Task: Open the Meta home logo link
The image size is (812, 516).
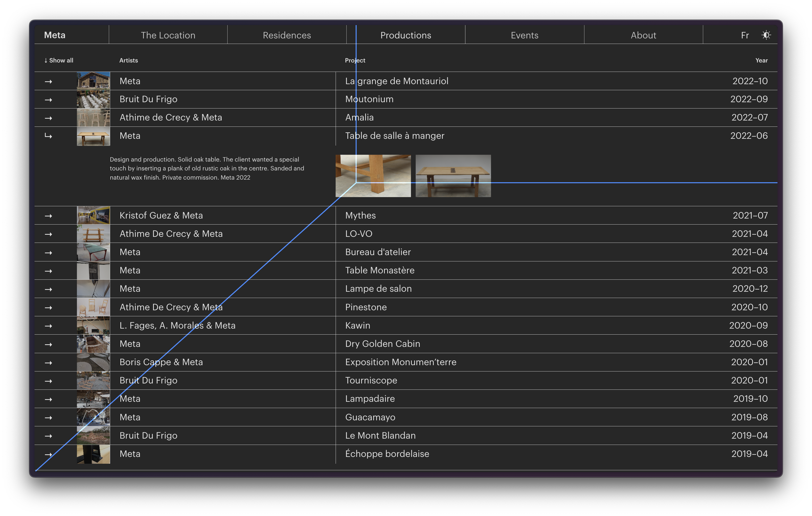Action: (55, 35)
